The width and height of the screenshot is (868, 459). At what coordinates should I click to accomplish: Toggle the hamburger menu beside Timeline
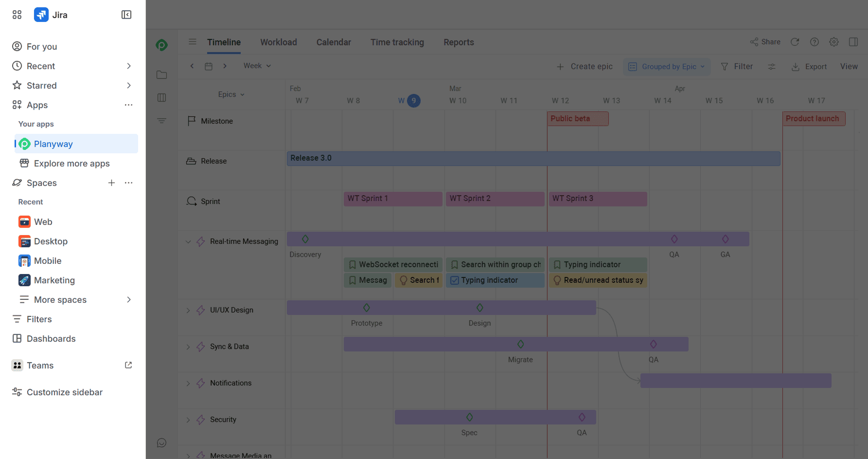[x=193, y=42]
